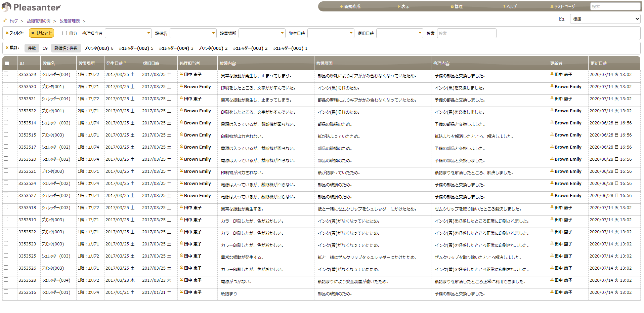
Task: Select the checkbox for row 3353521
Action: click(6, 171)
